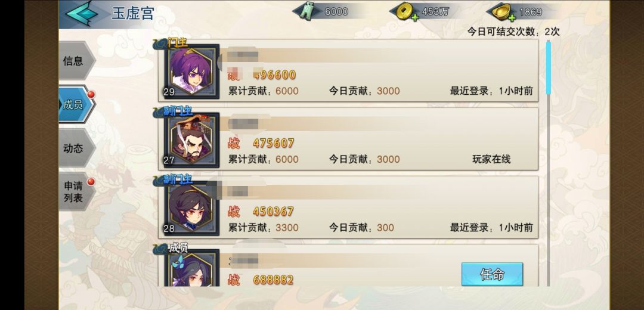Click the 1869 ingot balance
Image resolution: width=644 pixels, height=310 pixels.
pyautogui.click(x=531, y=12)
